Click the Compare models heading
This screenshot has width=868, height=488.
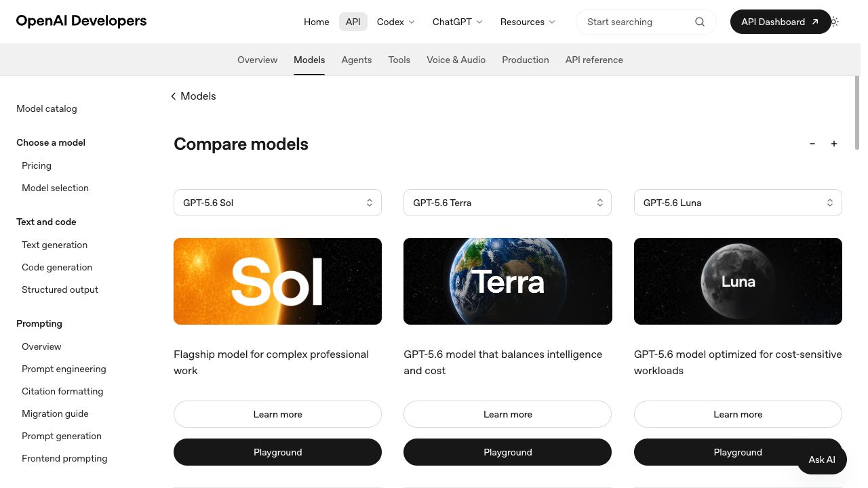click(x=241, y=144)
